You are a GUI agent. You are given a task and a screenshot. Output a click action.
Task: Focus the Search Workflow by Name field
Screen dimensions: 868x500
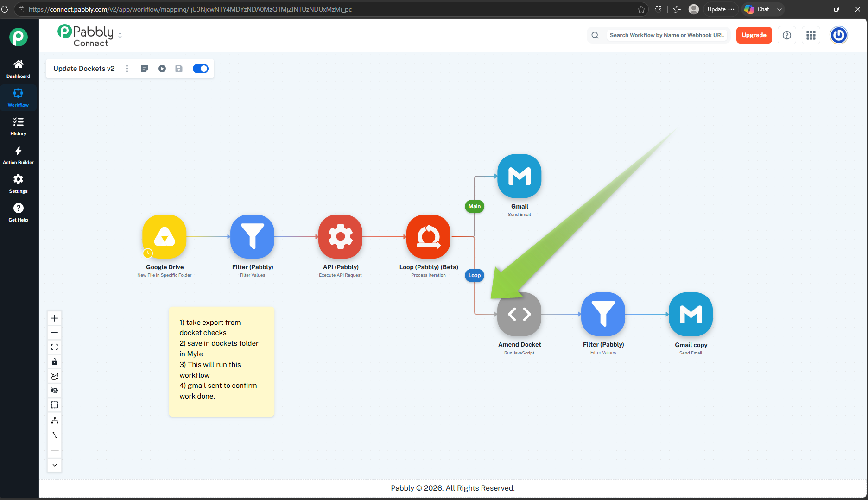pos(666,35)
